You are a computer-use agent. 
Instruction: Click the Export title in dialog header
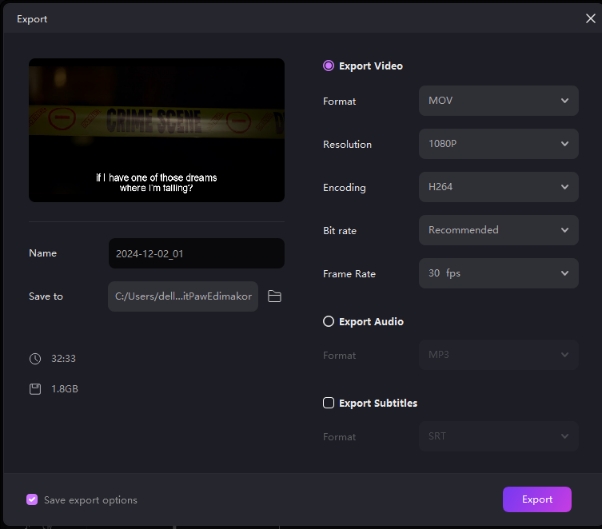pyautogui.click(x=32, y=19)
